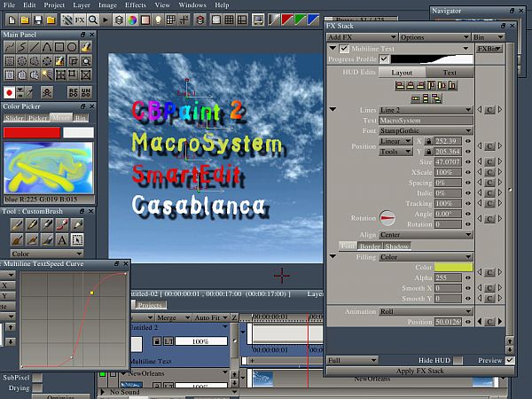
Task: Click the lock icon for X position
Action: (x=428, y=141)
